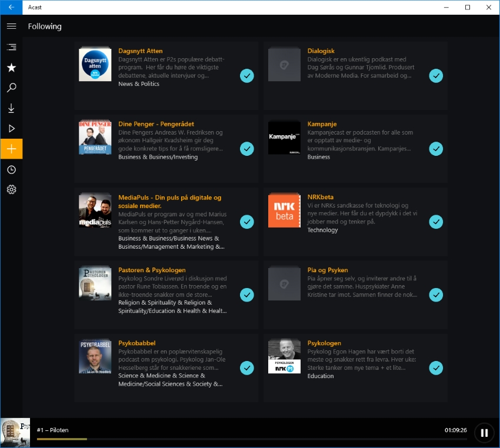Open the Pia og Psyken title
500x448 pixels.
(328, 270)
